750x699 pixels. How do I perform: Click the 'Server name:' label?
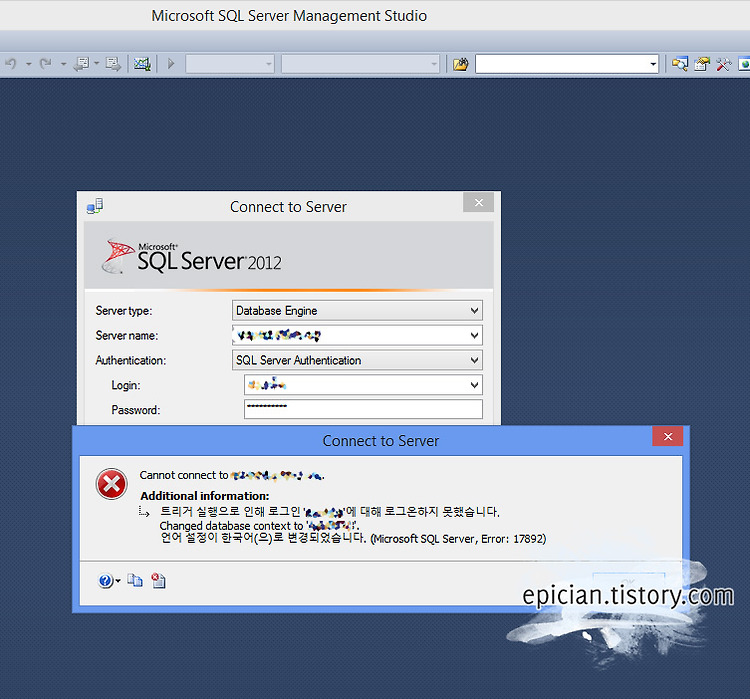(x=127, y=335)
